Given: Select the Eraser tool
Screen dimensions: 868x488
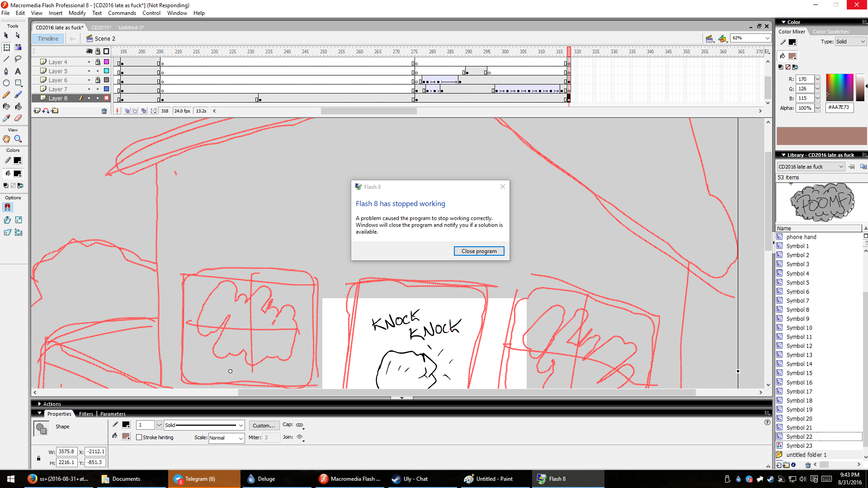Looking at the screenshot, I should click(18, 118).
